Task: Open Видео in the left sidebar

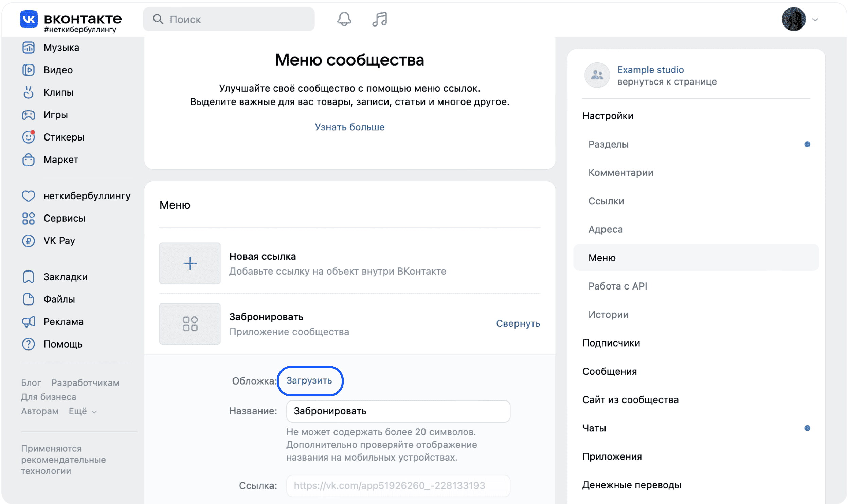Action: pos(58,70)
